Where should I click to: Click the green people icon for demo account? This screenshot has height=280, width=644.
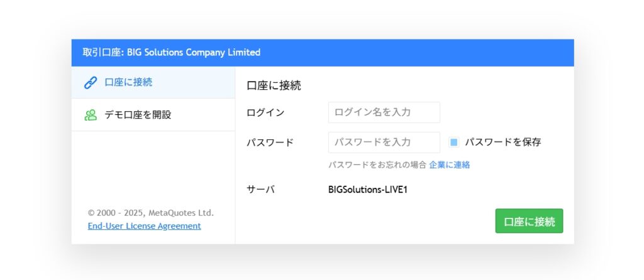pos(91,115)
